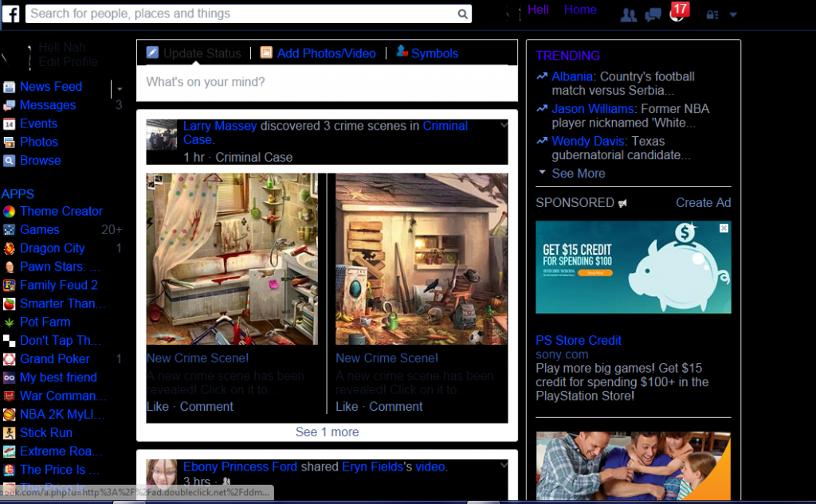816x504 pixels.
Task: Click the Theme Creator app icon
Action: pos(9,212)
